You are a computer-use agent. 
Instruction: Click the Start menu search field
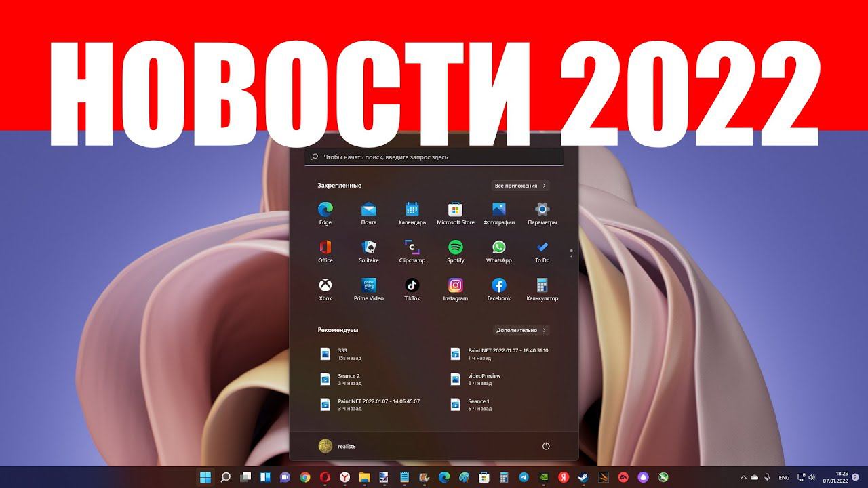click(x=434, y=157)
